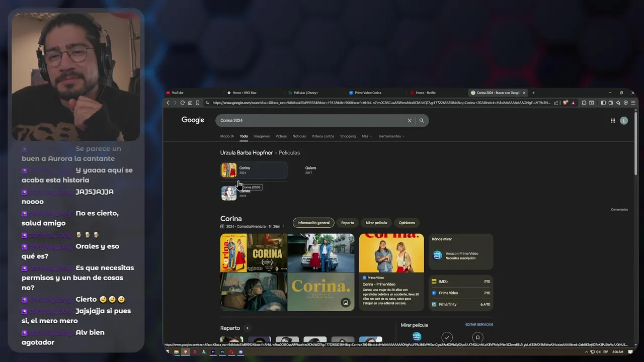The width and height of the screenshot is (644, 362).
Task: Click the browser address bar URL
Action: pos(381,103)
